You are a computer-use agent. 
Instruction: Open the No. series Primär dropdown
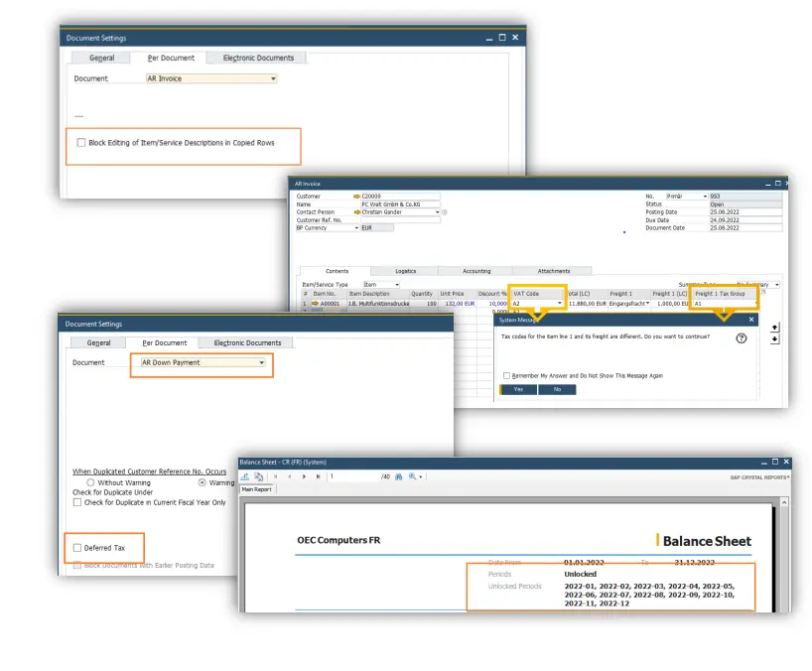705,197
